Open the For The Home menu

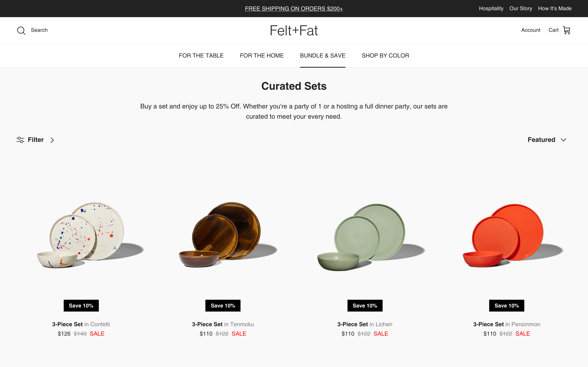pos(262,56)
